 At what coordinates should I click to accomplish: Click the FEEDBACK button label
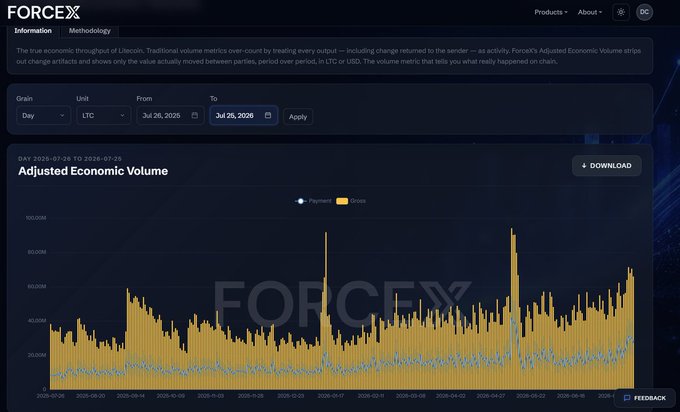(650, 398)
